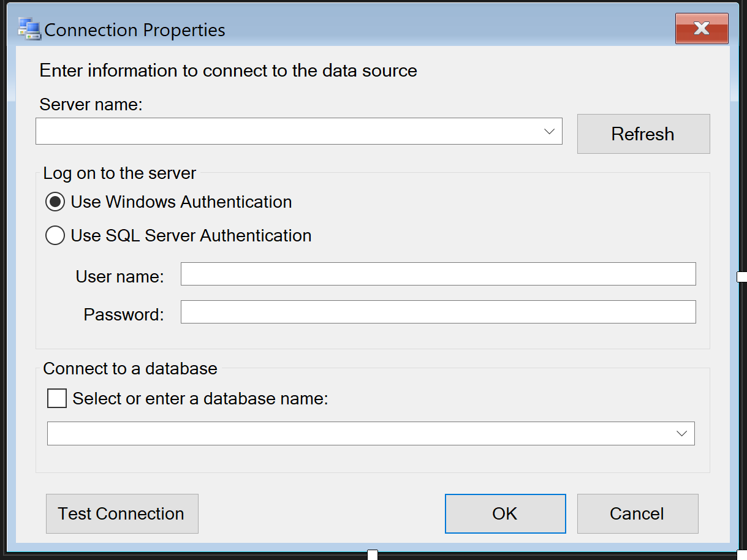Click the 'Log on to the server' group label

(119, 173)
